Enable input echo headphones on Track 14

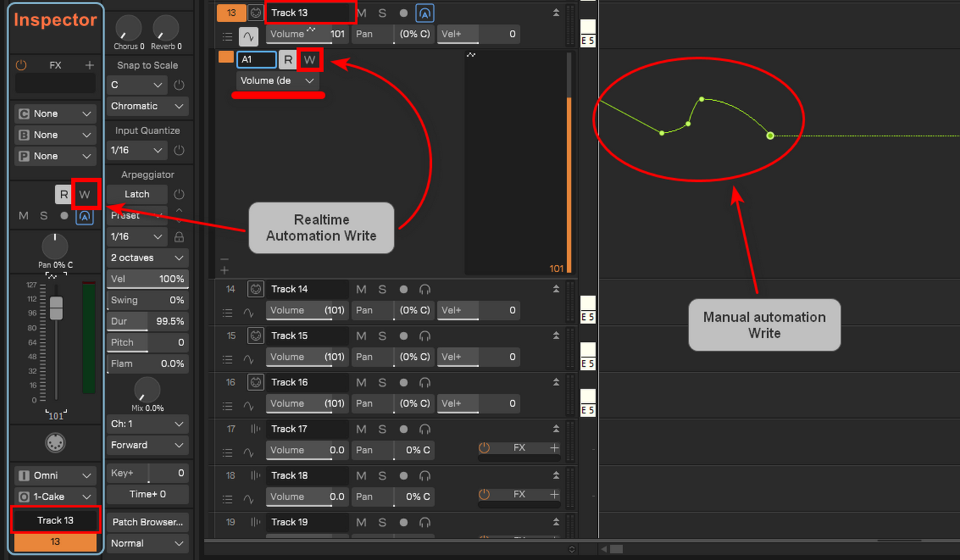[x=424, y=289]
